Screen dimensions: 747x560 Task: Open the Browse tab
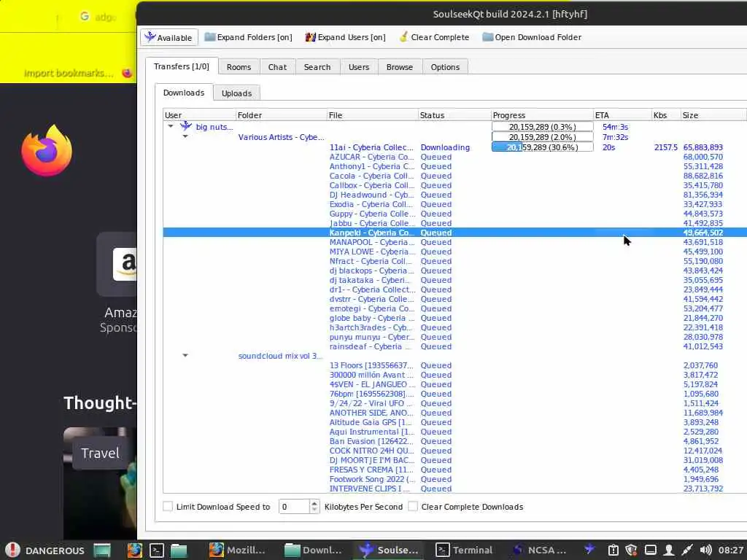400,67
